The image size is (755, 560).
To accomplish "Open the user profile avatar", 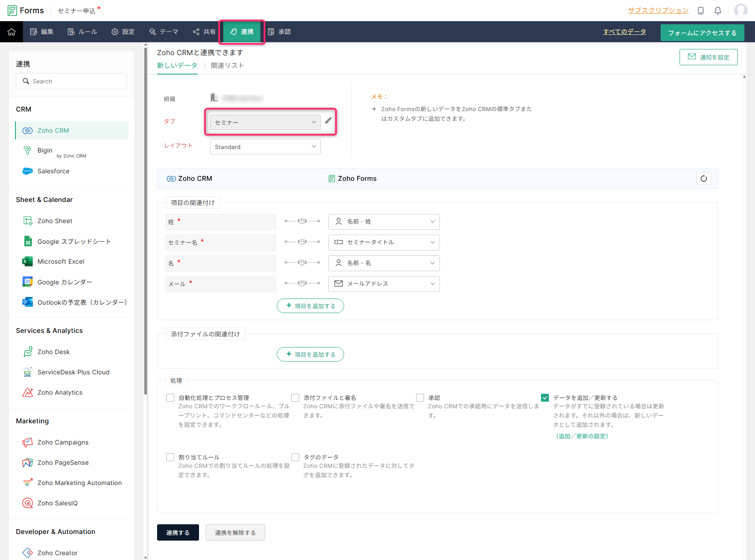I will click(x=741, y=11).
